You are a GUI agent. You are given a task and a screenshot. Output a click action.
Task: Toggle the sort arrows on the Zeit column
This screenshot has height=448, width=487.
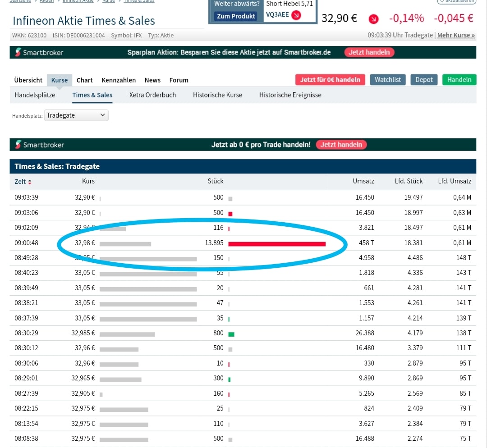point(30,181)
